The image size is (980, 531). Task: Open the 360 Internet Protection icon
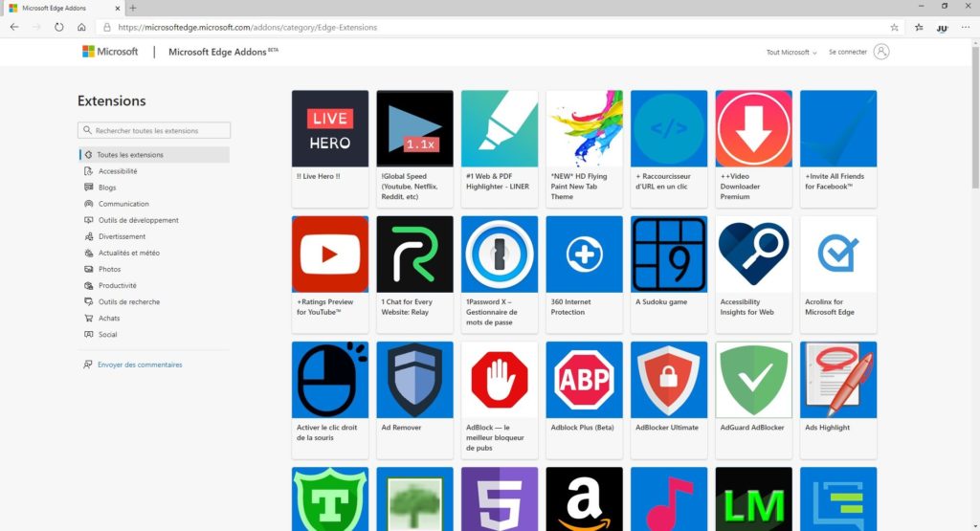[585, 254]
